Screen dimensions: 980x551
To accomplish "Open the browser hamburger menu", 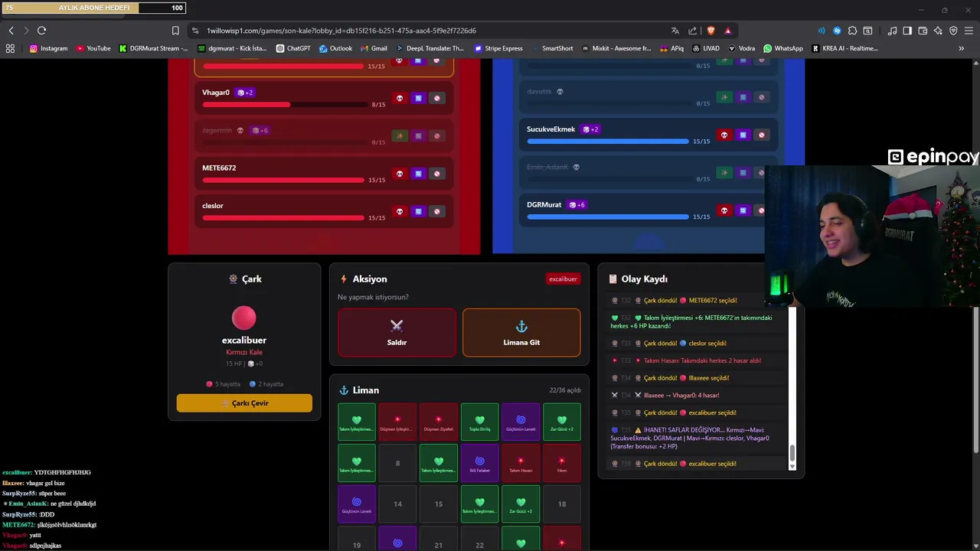I will 969,31.
